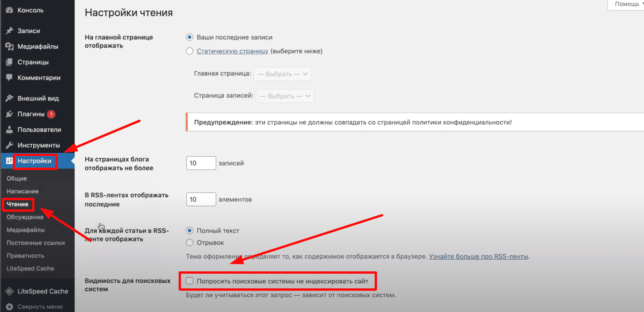Image resolution: width=644 pixels, height=312 pixels.
Task: Open the Страница записей dropdown
Action: (285, 96)
